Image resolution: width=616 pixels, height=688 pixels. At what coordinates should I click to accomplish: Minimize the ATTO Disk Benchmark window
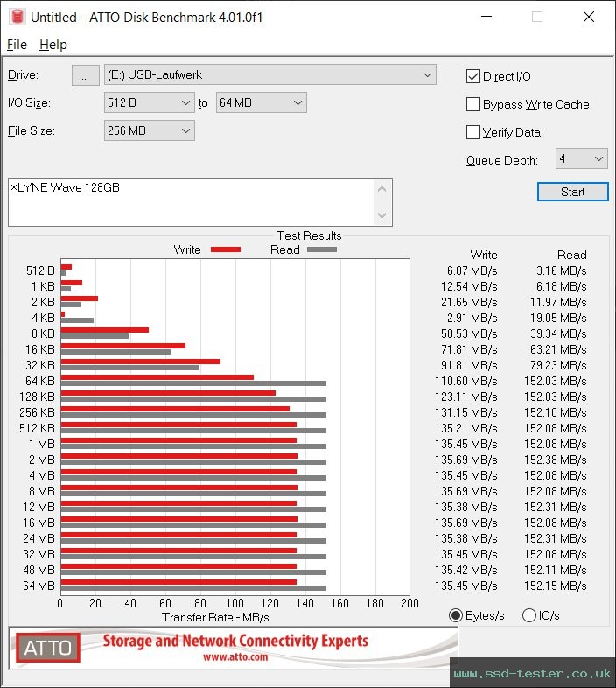(486, 17)
